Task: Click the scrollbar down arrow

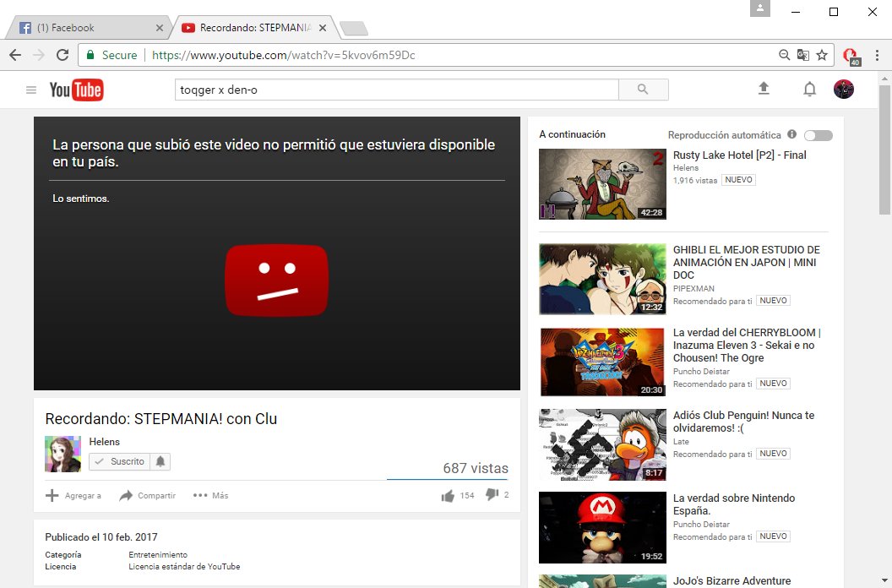Action: click(884, 581)
